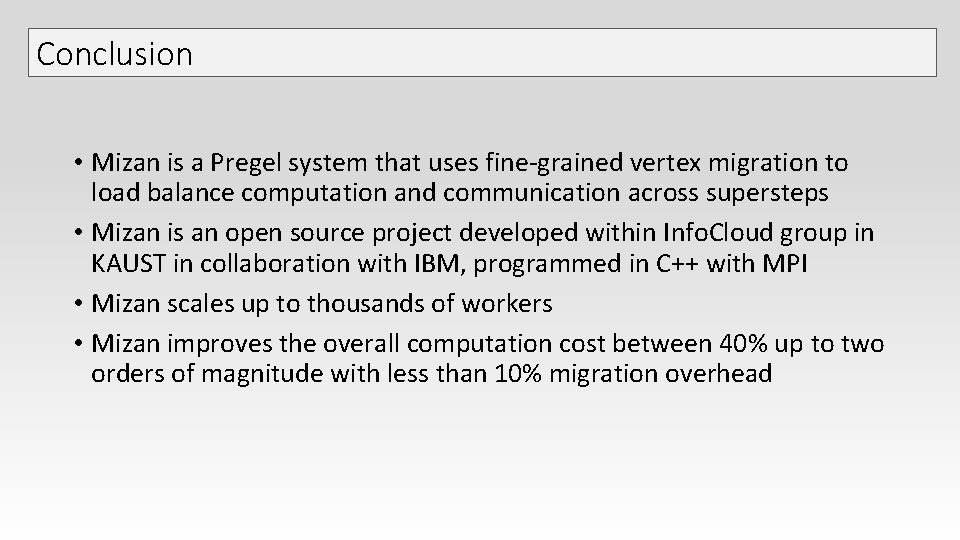This screenshot has height=540, width=960.
Task: Click the bullet 'Mizan scales up to thousands of workers'
Action: [x=313, y=304]
